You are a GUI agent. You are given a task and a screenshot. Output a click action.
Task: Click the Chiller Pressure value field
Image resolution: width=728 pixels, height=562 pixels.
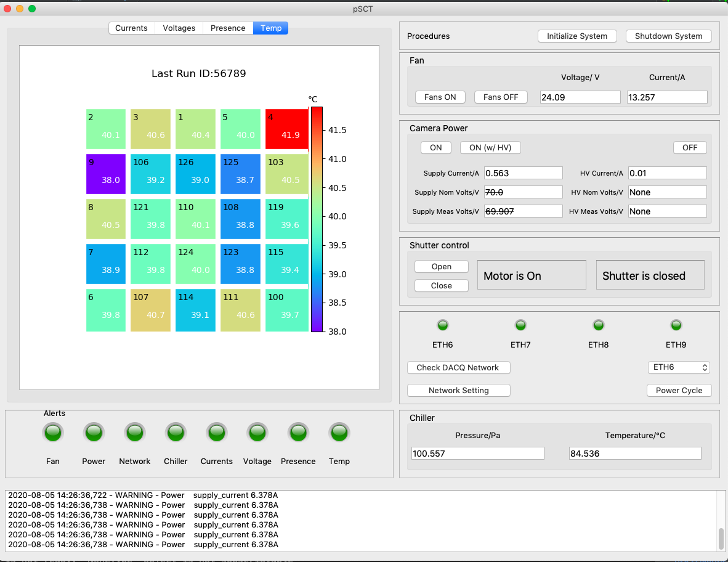click(477, 454)
